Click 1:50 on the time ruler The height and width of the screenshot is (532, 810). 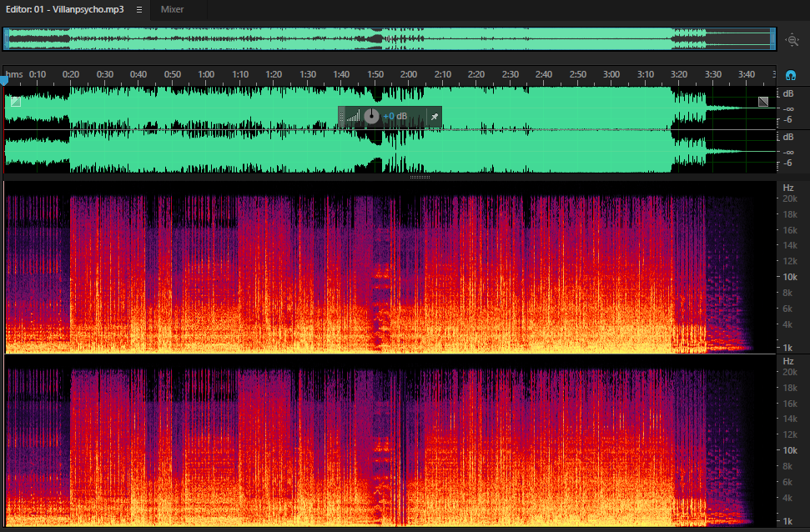[x=375, y=74]
